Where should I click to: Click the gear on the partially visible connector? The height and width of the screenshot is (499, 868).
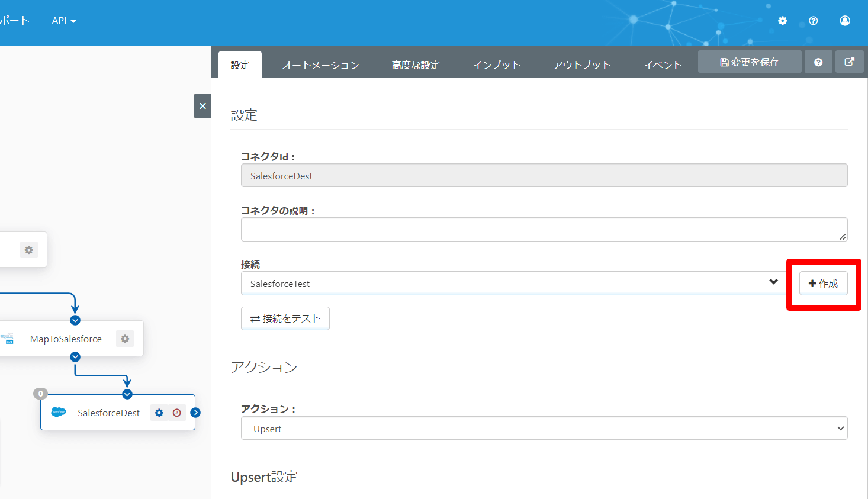[x=29, y=250]
